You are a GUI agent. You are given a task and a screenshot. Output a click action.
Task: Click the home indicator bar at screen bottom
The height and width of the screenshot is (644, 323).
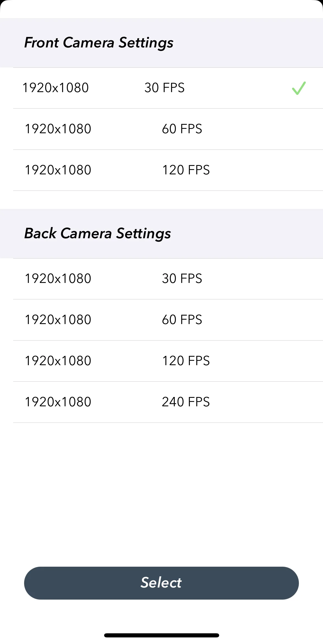click(161, 635)
